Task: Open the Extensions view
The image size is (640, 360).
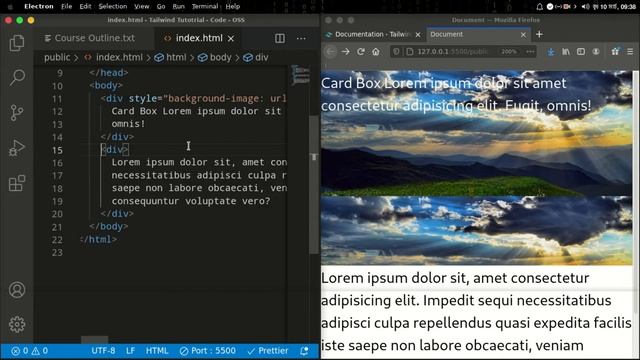Action: click(x=17, y=183)
